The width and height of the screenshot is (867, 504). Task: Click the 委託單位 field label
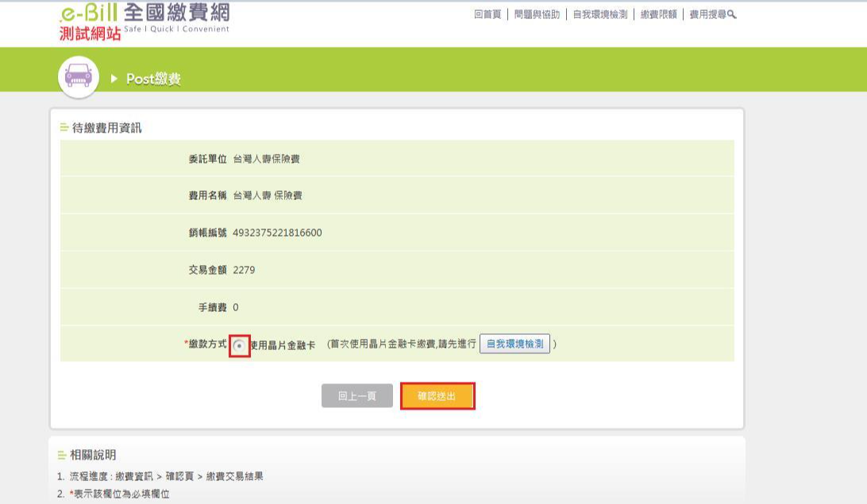point(208,160)
